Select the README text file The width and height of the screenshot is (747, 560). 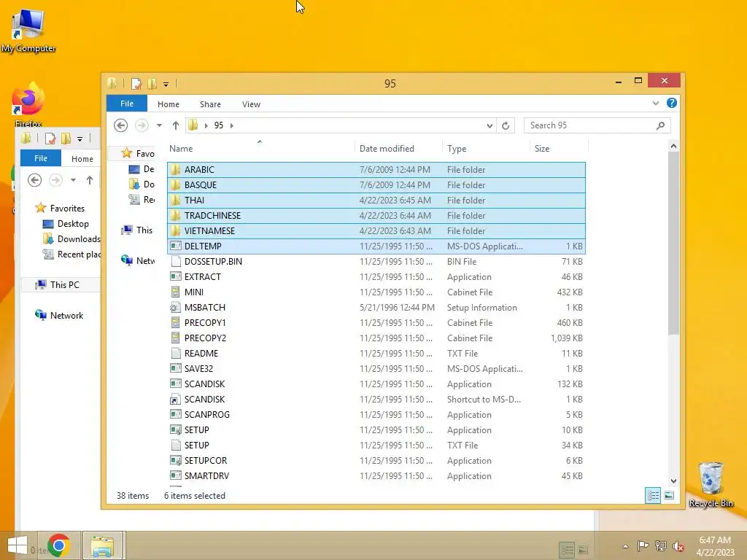click(x=376, y=354)
